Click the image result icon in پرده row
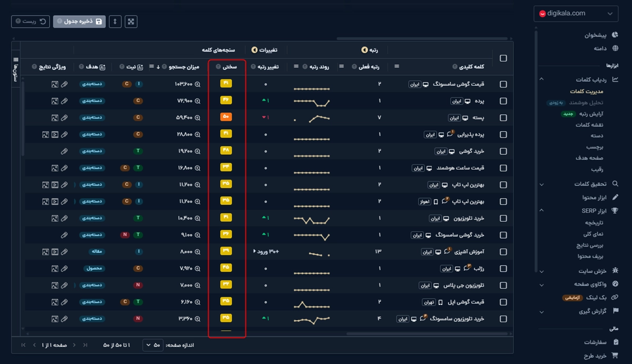632x364 pixels. point(55,101)
